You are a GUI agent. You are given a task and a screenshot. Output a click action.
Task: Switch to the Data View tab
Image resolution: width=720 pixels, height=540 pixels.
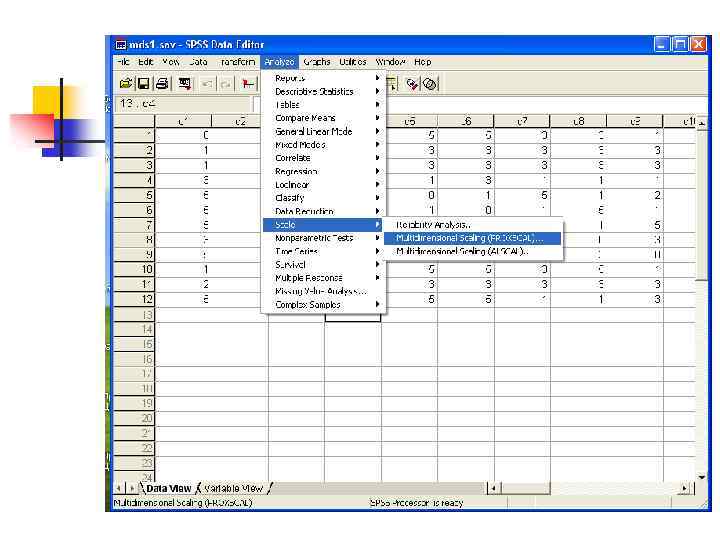coord(168,488)
